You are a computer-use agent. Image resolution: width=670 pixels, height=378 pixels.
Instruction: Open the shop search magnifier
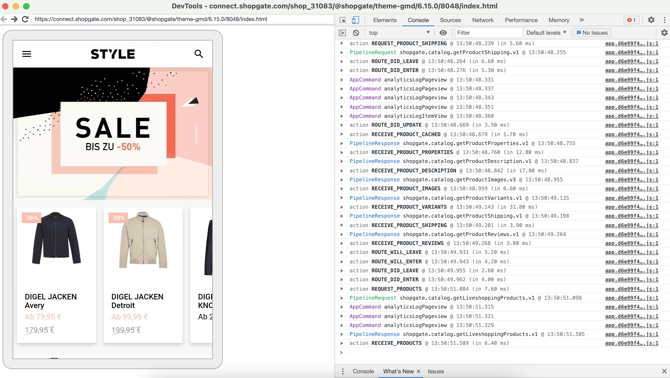(x=199, y=54)
